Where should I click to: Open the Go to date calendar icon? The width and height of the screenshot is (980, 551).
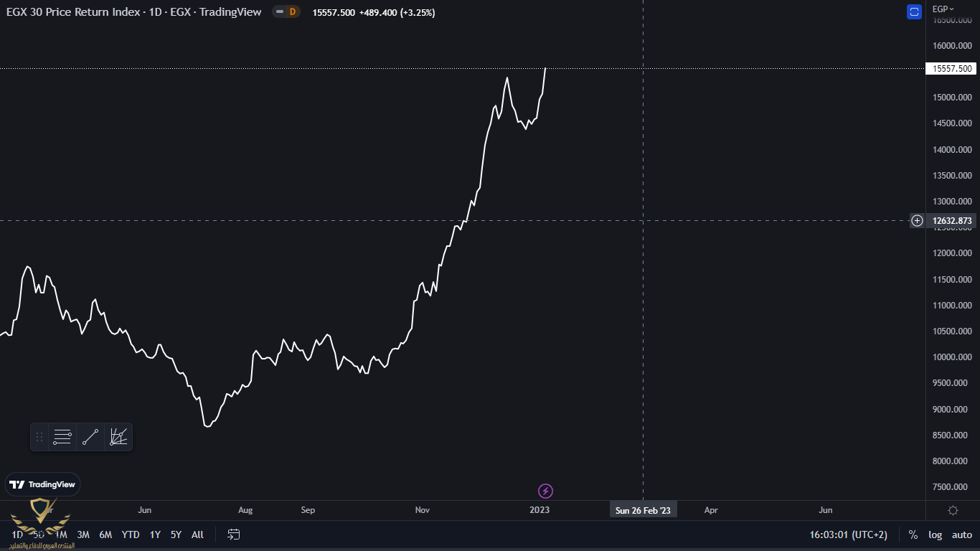233,534
